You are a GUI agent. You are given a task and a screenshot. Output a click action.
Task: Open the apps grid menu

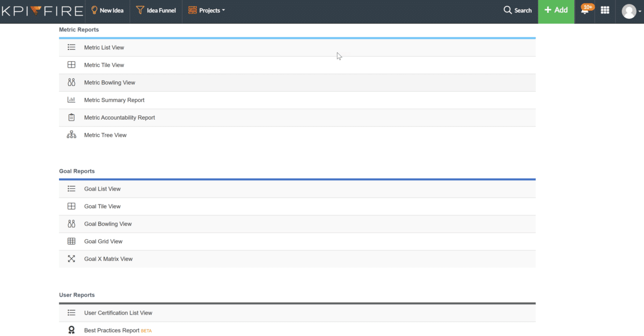[605, 10]
